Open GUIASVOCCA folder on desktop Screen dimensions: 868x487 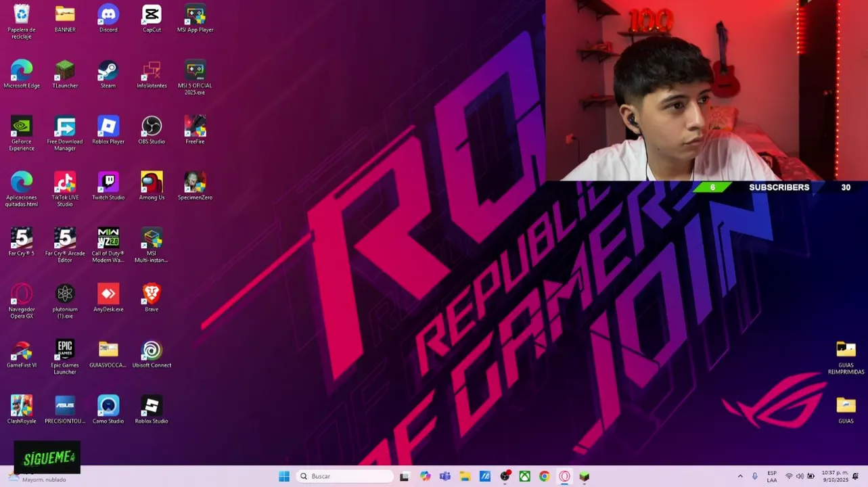point(108,354)
